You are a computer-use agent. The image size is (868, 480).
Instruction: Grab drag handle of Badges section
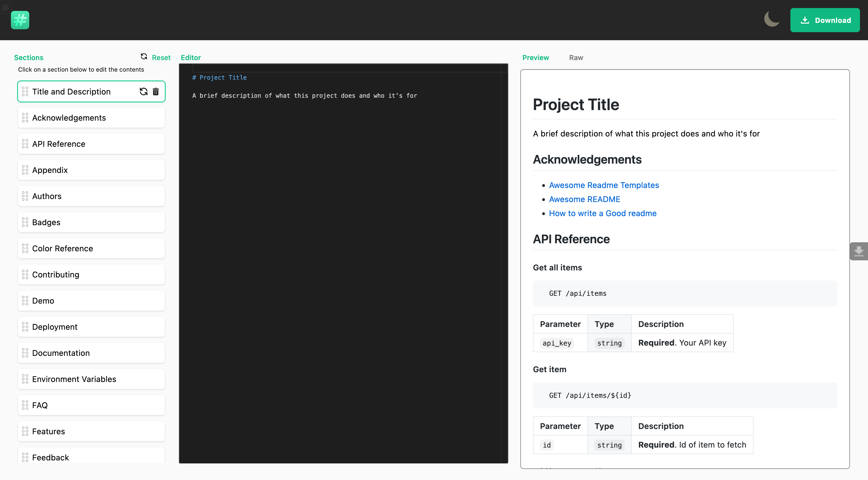coord(25,222)
